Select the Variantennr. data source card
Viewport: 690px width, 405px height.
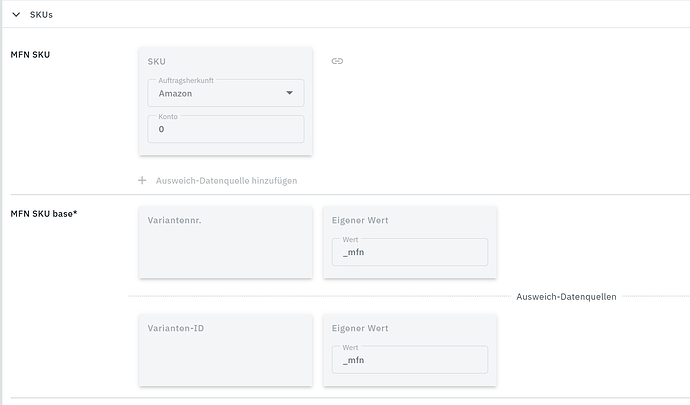click(225, 242)
